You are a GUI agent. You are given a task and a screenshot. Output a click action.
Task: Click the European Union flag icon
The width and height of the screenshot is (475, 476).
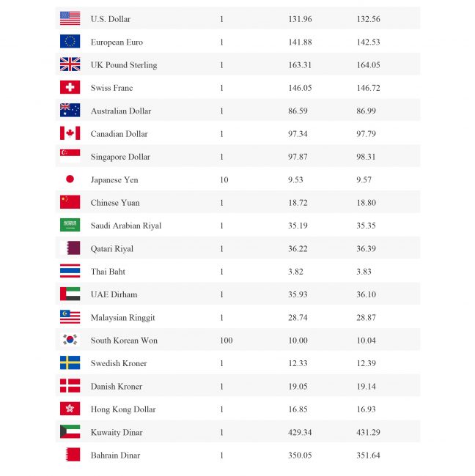pyautogui.click(x=70, y=42)
